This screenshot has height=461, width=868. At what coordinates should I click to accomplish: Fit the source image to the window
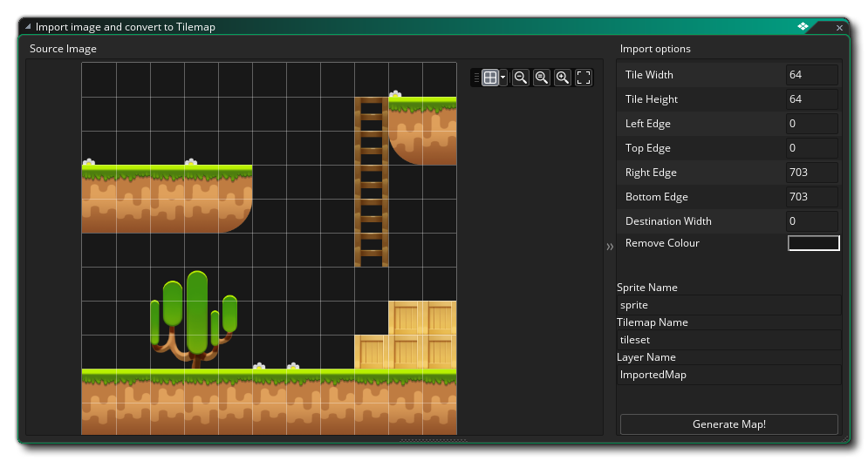point(584,78)
